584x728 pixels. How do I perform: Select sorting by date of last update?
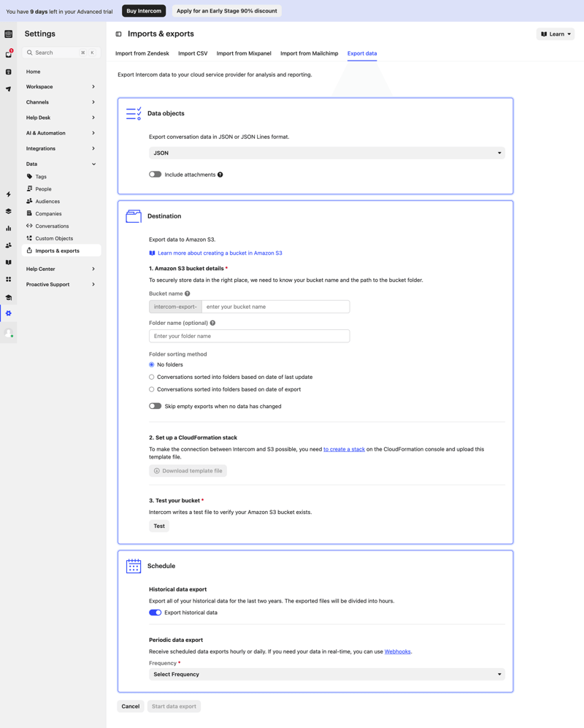tap(151, 377)
